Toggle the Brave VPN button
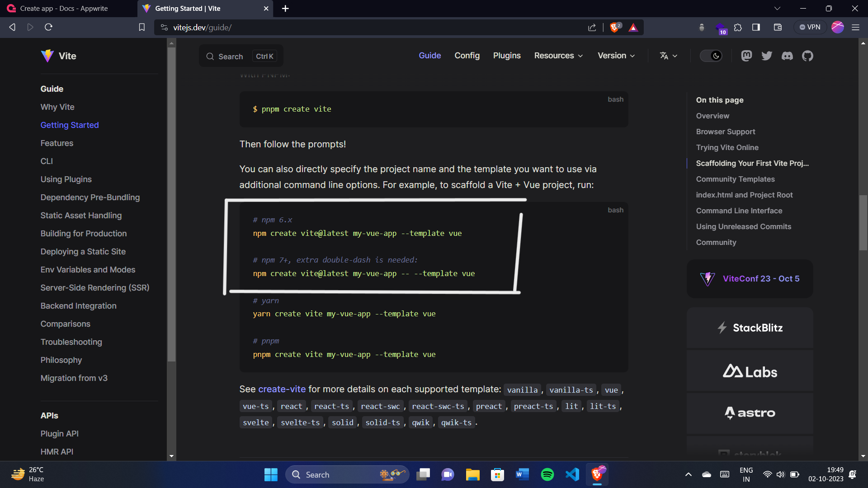 810,27
